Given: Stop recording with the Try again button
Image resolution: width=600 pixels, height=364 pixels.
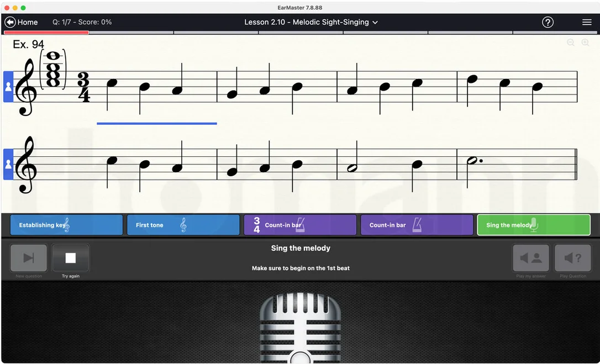Looking at the screenshot, I should (70, 258).
